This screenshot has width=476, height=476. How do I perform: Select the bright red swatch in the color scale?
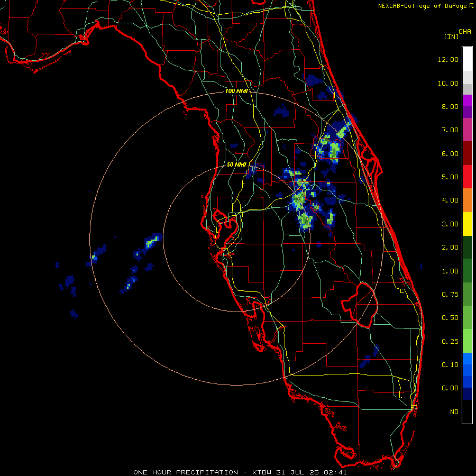click(467, 177)
